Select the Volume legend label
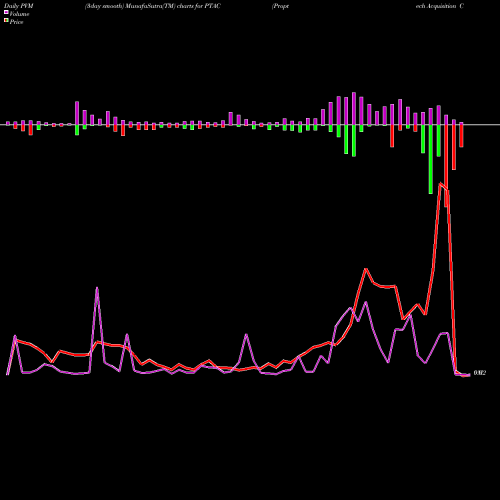500x500 pixels. click(19, 14)
